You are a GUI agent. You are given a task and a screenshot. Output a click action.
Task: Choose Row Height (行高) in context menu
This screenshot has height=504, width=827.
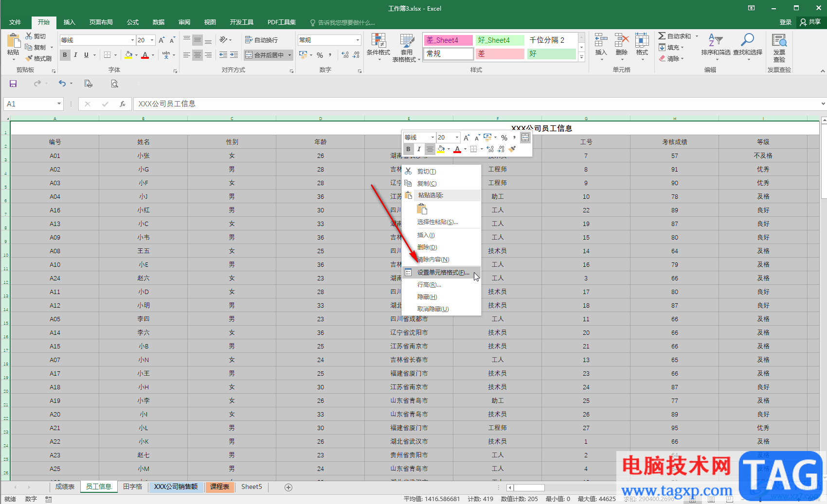tap(442, 285)
